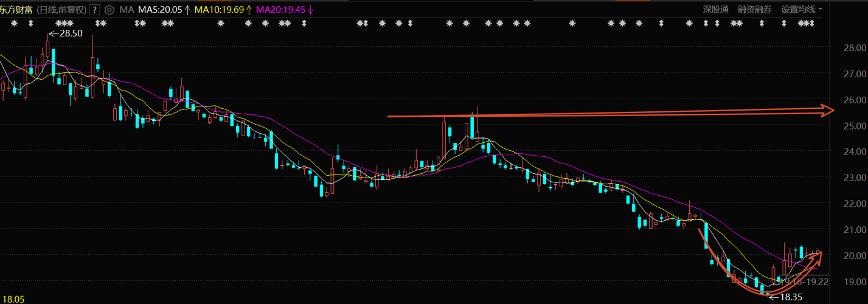Click the gray MA indicator label

[x=127, y=10]
